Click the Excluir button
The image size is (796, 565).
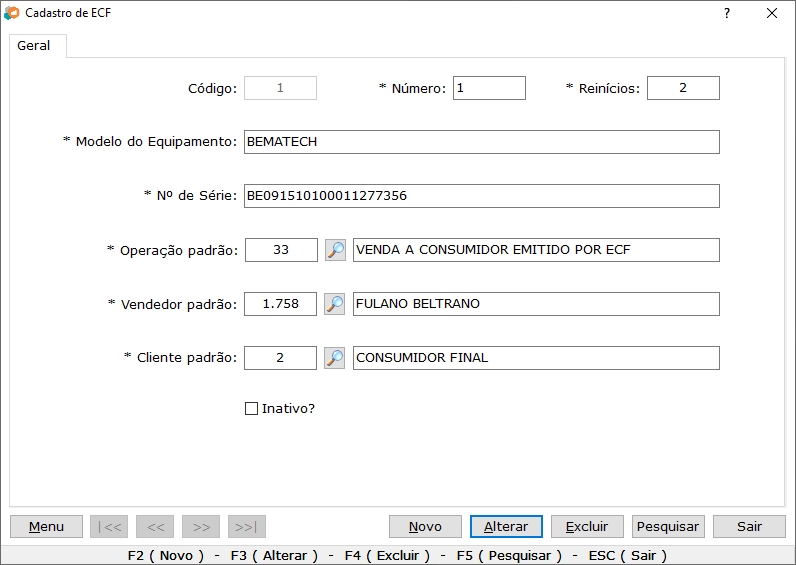click(x=587, y=527)
